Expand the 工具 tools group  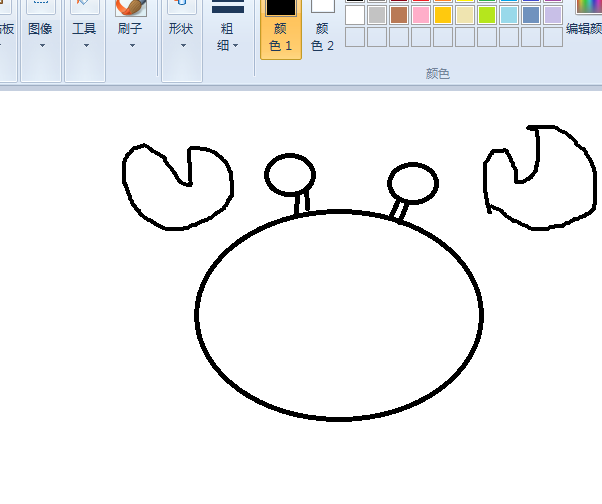click(85, 40)
